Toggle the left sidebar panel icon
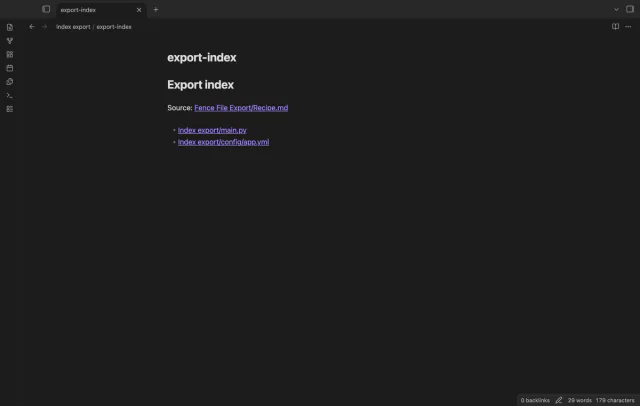This screenshot has width=640, height=406. (46, 9)
